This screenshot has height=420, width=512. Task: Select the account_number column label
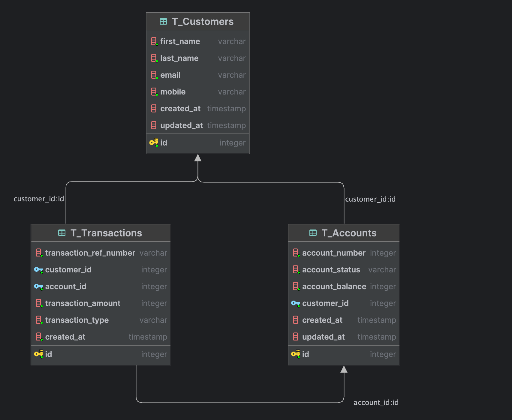pyautogui.click(x=334, y=253)
